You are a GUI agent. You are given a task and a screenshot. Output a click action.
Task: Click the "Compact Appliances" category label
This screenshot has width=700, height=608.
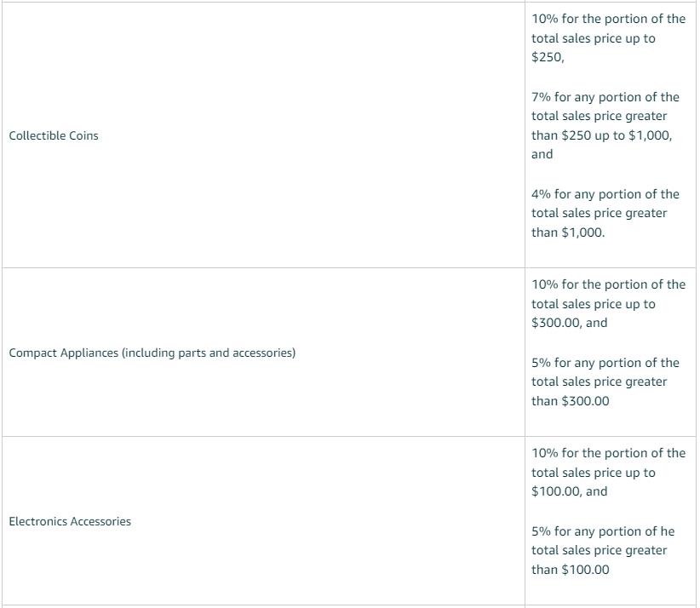pos(64,353)
